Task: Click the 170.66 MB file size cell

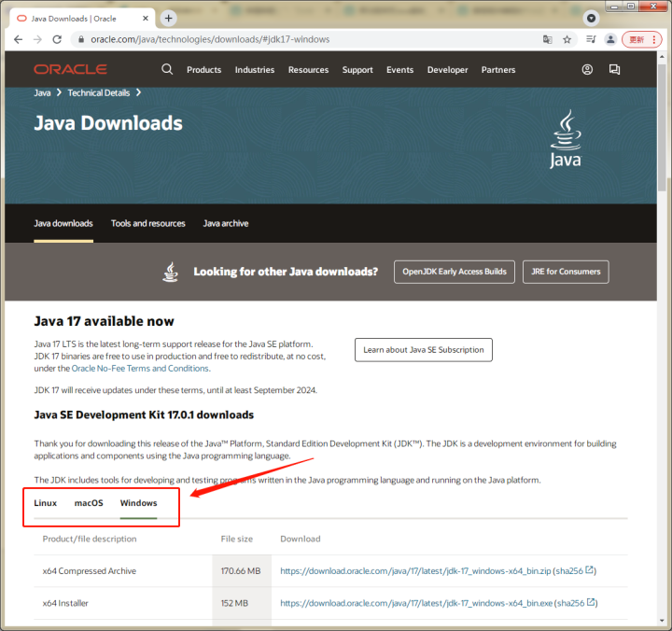Action: [242, 571]
